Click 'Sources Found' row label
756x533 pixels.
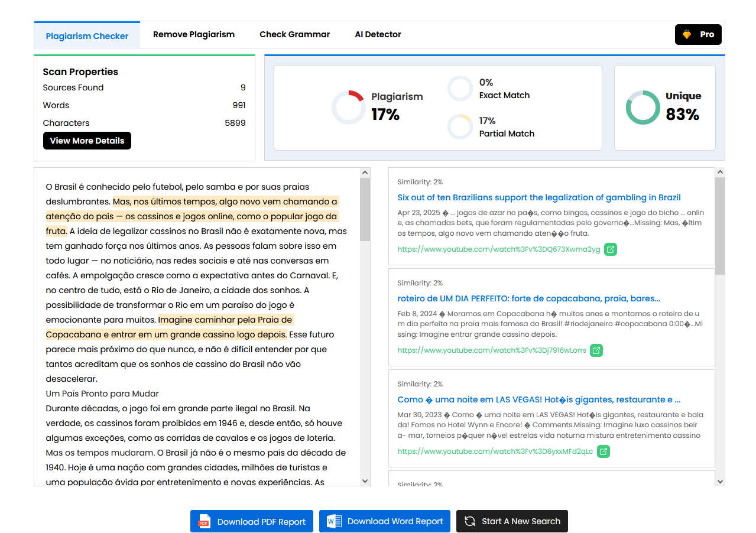(73, 87)
